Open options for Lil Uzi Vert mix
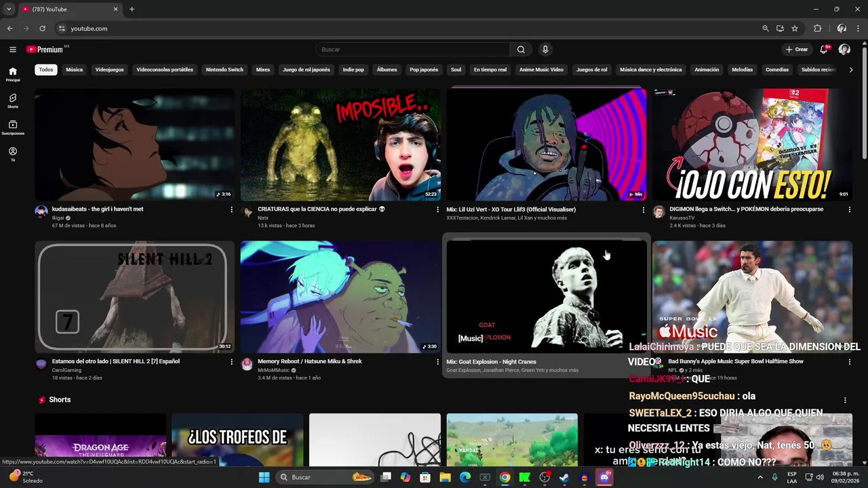Image resolution: width=868 pixels, height=488 pixels. coord(644,209)
